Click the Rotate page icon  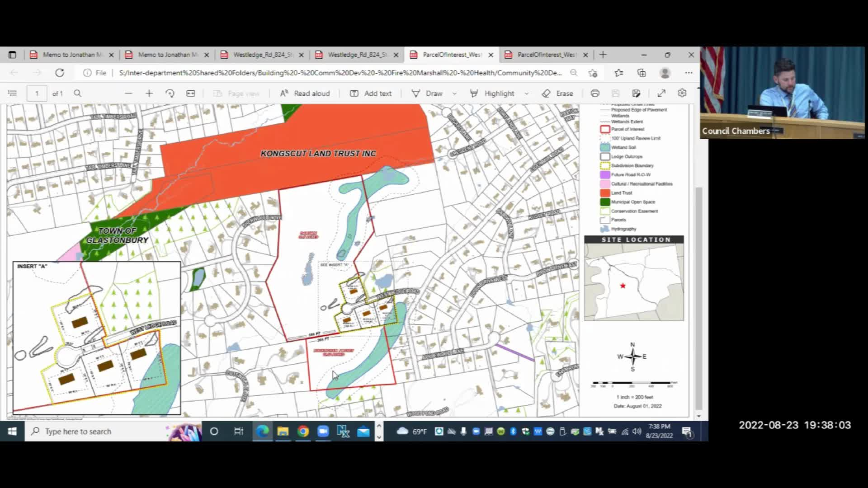click(x=170, y=94)
